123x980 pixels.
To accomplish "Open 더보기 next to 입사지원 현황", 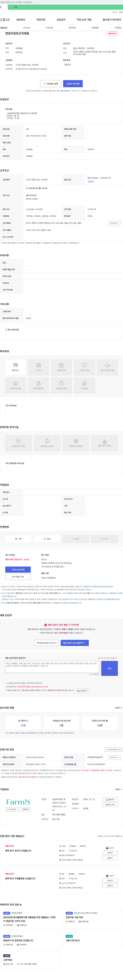I will [119, 708].
